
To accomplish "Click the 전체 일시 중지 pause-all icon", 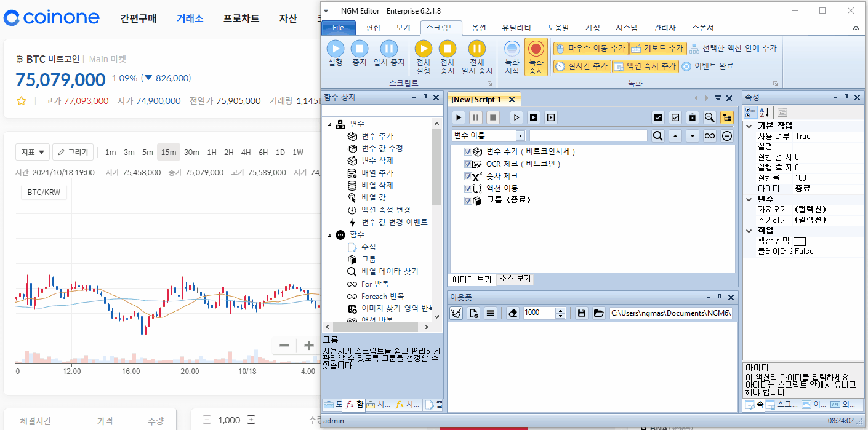I will (477, 49).
